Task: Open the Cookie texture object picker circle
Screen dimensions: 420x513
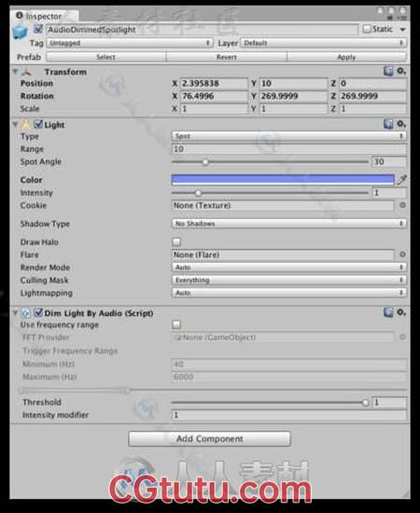Action: point(402,205)
